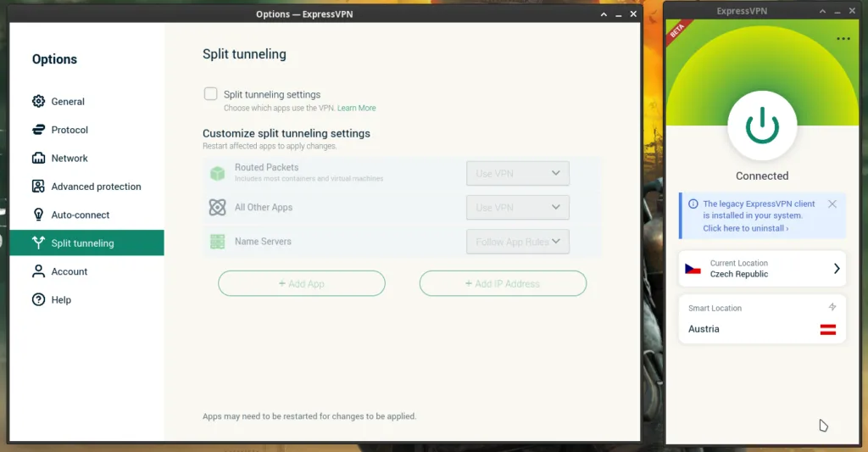Open the Name Servers dropdown
Image resolution: width=868 pixels, height=452 pixels.
pyautogui.click(x=517, y=242)
